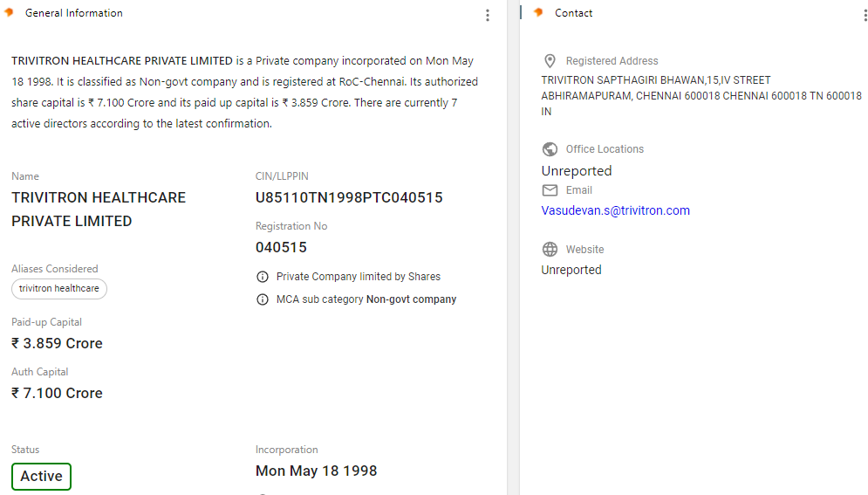Open the Contact panel three-dot menu
Image resolution: width=868 pixels, height=495 pixels.
pyautogui.click(x=865, y=15)
